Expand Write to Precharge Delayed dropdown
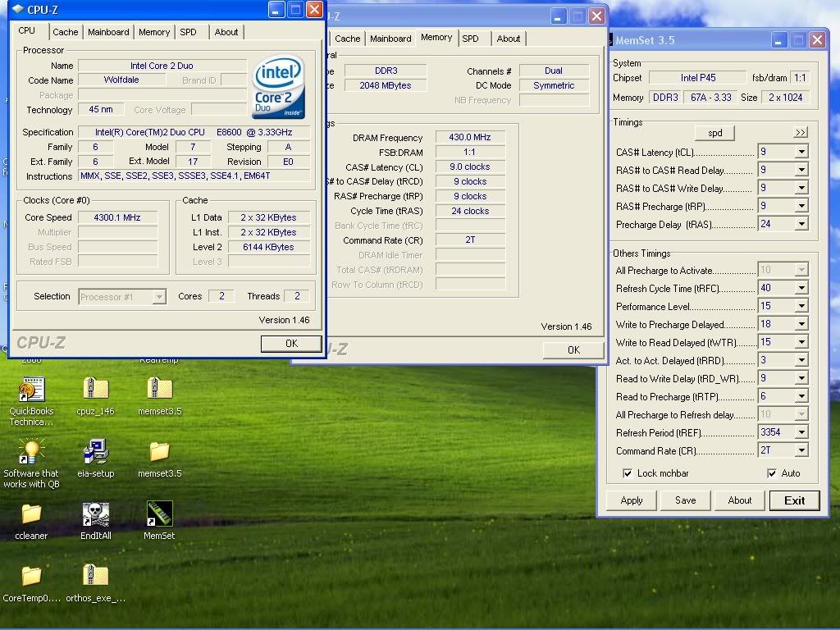Screen dimensions: 840x630 801,324
